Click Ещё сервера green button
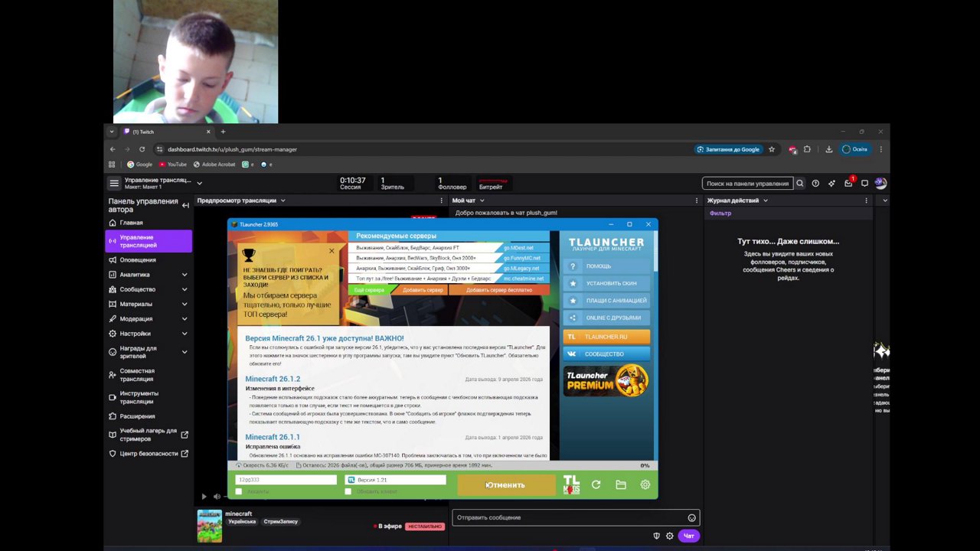Screen dimensions: 980x551 point(369,290)
